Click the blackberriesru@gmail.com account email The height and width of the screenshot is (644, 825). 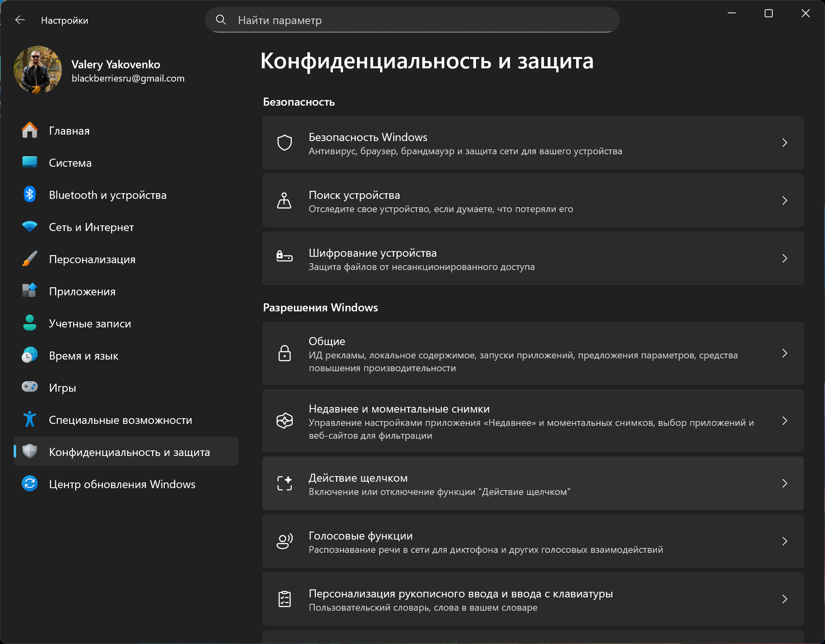[128, 78]
